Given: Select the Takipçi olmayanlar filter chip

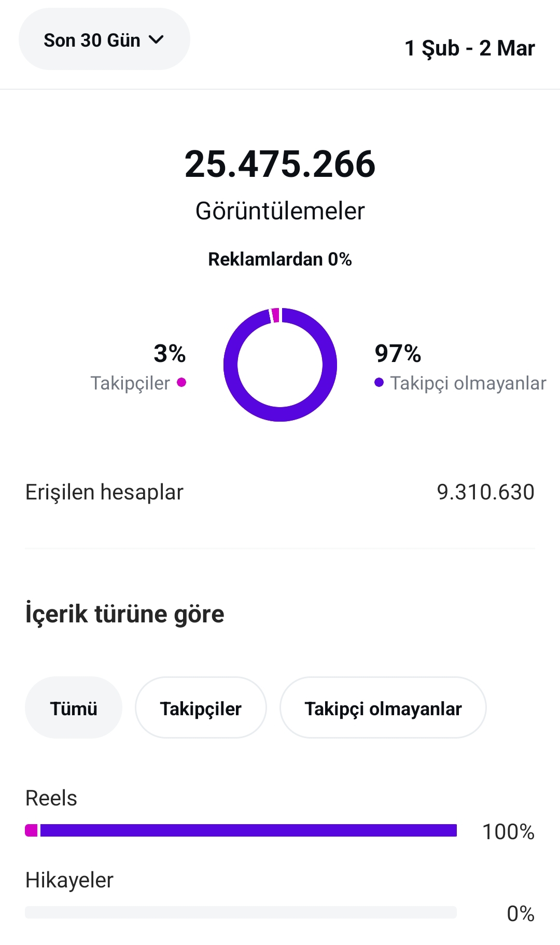Looking at the screenshot, I should tap(383, 707).
